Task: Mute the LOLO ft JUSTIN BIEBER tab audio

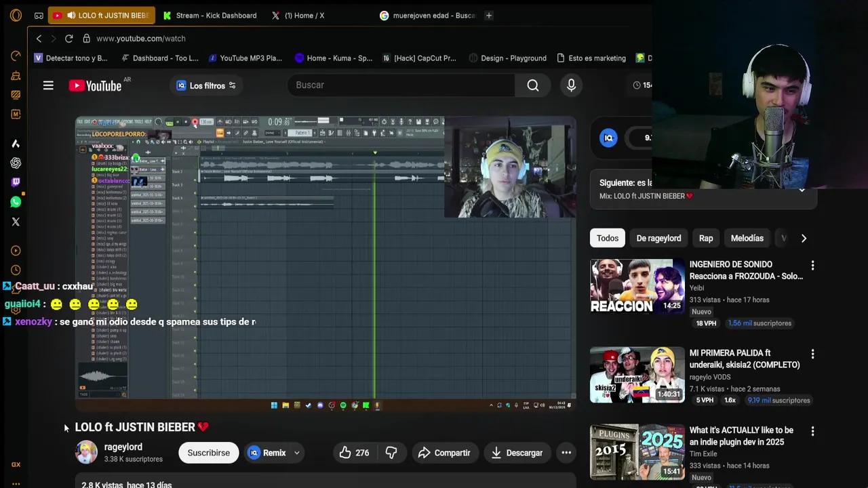Action: click(71, 16)
